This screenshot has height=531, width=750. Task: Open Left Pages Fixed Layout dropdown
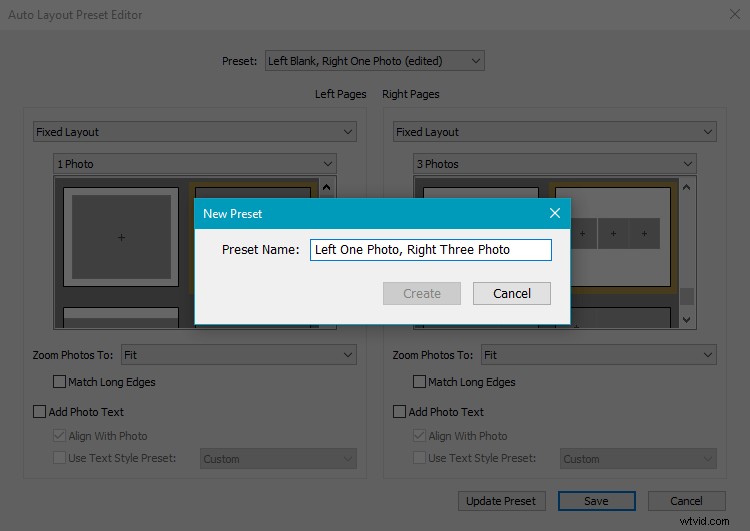[x=195, y=132]
